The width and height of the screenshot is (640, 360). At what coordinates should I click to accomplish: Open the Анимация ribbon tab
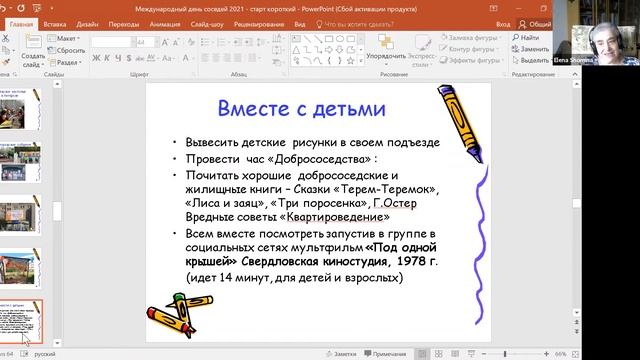click(x=165, y=24)
